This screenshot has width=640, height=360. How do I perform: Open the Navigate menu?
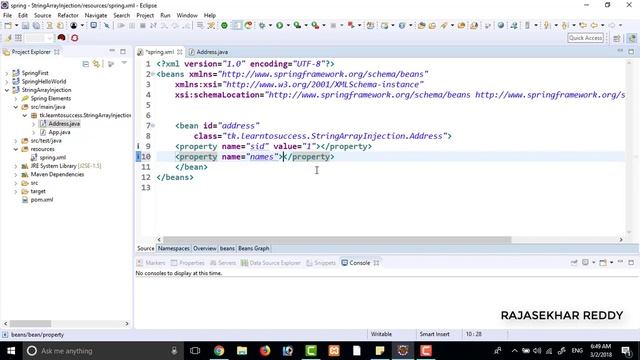[x=96, y=15]
